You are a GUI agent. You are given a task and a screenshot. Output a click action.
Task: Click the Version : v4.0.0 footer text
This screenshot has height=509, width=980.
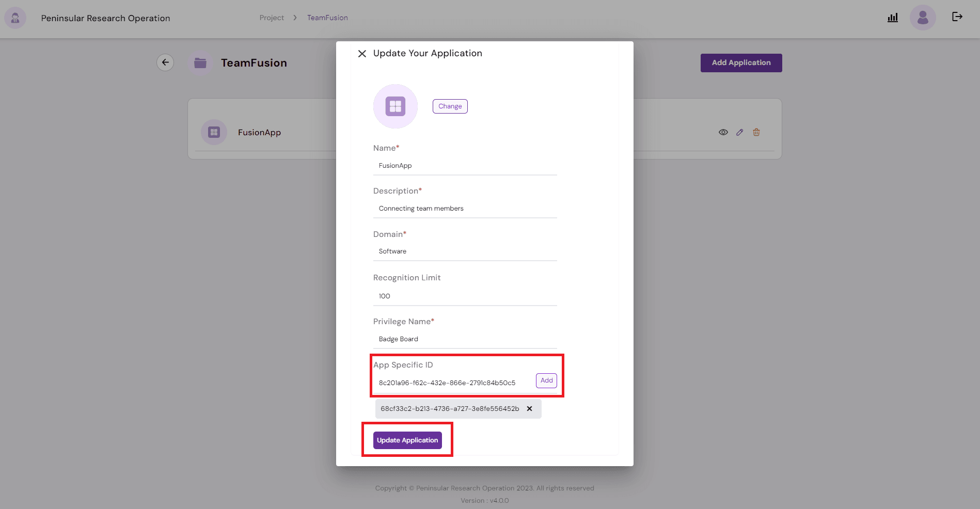tap(485, 501)
